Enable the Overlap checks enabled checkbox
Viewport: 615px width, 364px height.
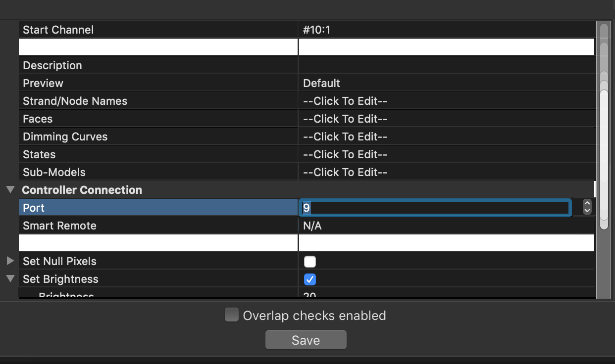[231, 315]
